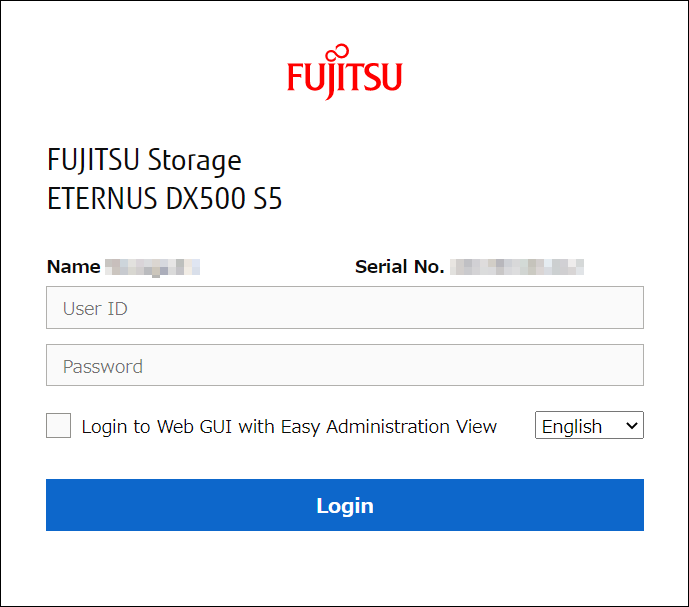689x607 pixels.
Task: Click the chevron arrow of the language selector
Action: pos(630,426)
